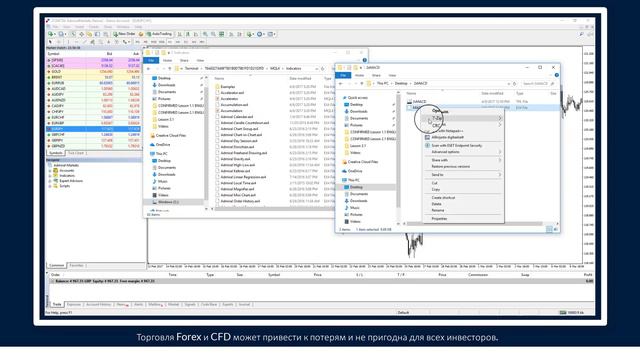Open the Journal tab in Terminal
This screenshot has width=640, height=360.
click(244, 304)
